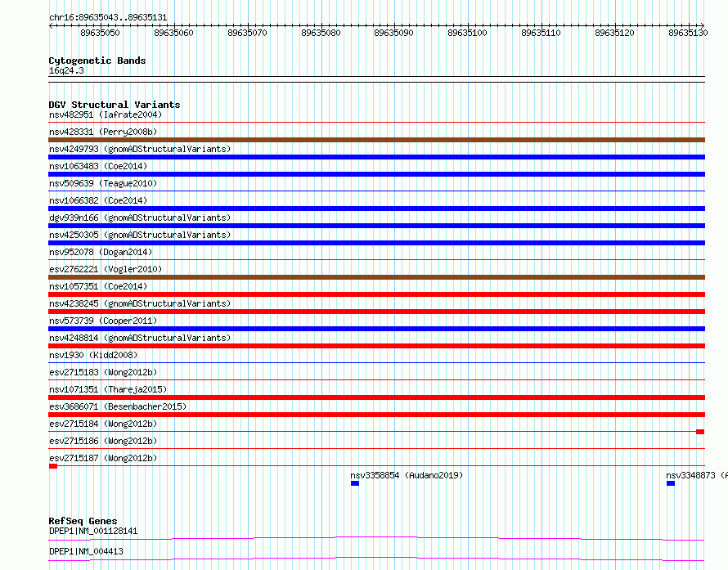Select the red nsv1057351 variant bar

coord(376,294)
